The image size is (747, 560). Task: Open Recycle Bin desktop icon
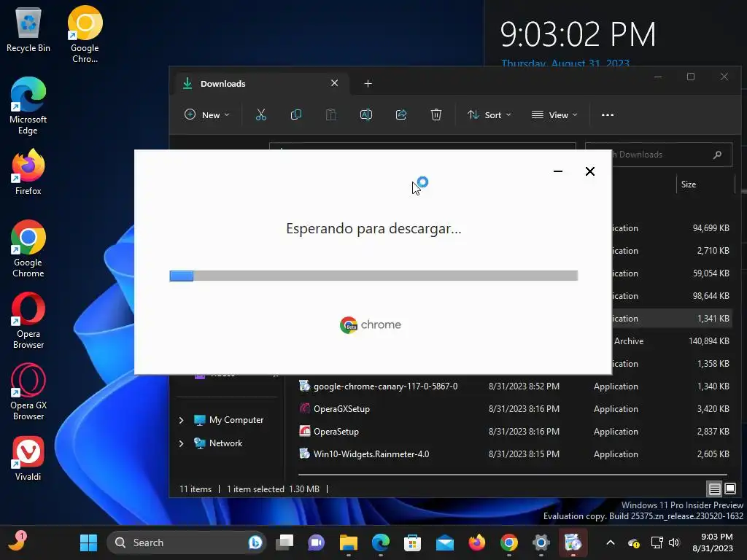click(28, 30)
